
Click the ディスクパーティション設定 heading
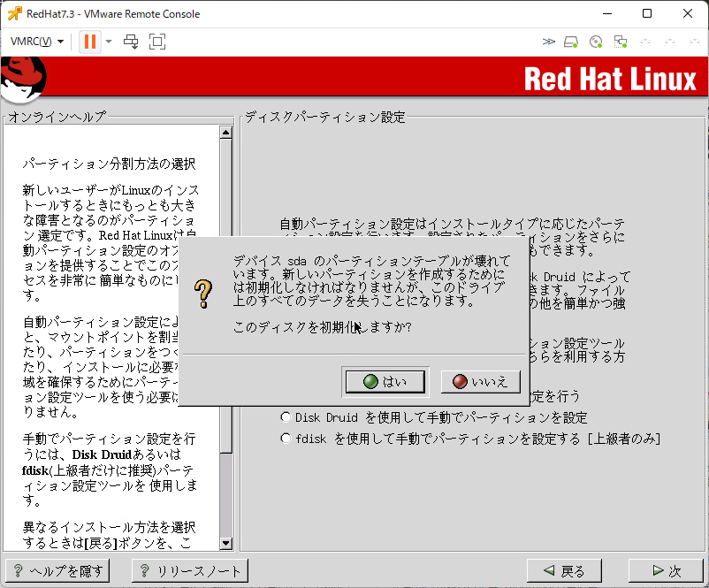(x=325, y=117)
